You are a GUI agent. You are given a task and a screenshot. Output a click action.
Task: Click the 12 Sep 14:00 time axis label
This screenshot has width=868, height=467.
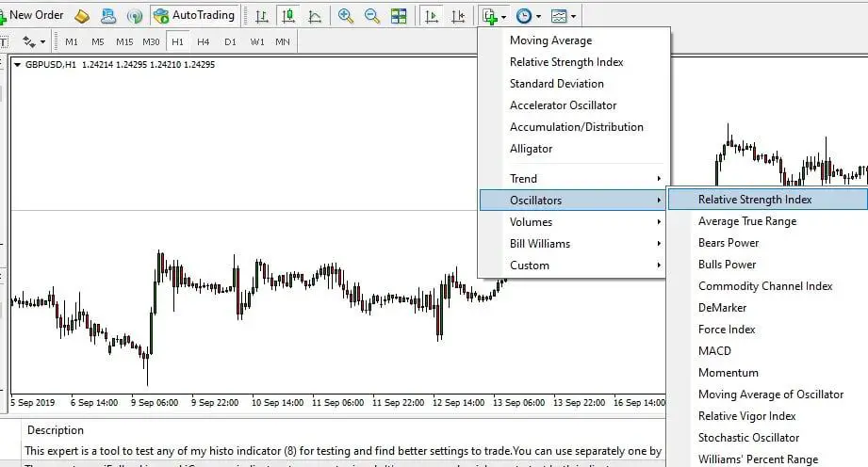[x=458, y=402]
